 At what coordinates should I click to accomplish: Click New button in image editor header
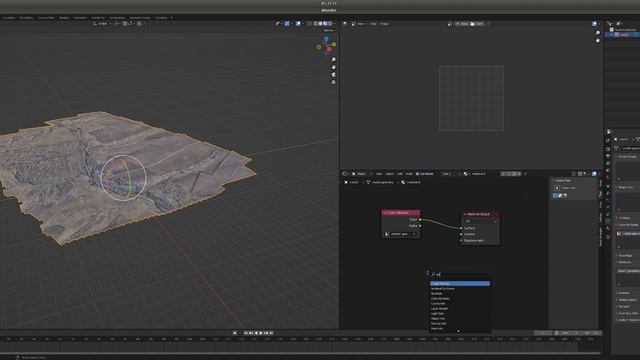462,24
